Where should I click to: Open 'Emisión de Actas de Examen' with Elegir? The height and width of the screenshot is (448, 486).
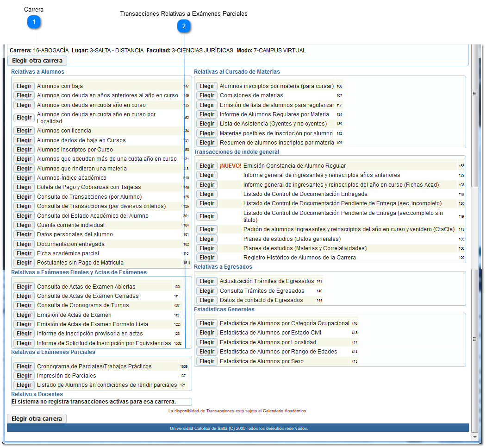[x=24, y=315]
